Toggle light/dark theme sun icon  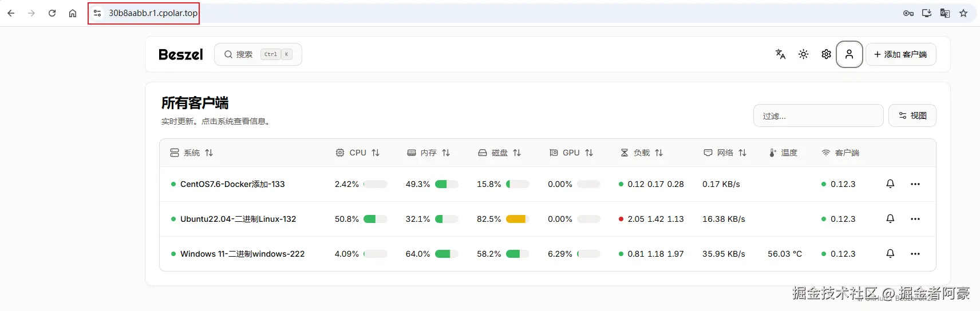[x=803, y=54]
